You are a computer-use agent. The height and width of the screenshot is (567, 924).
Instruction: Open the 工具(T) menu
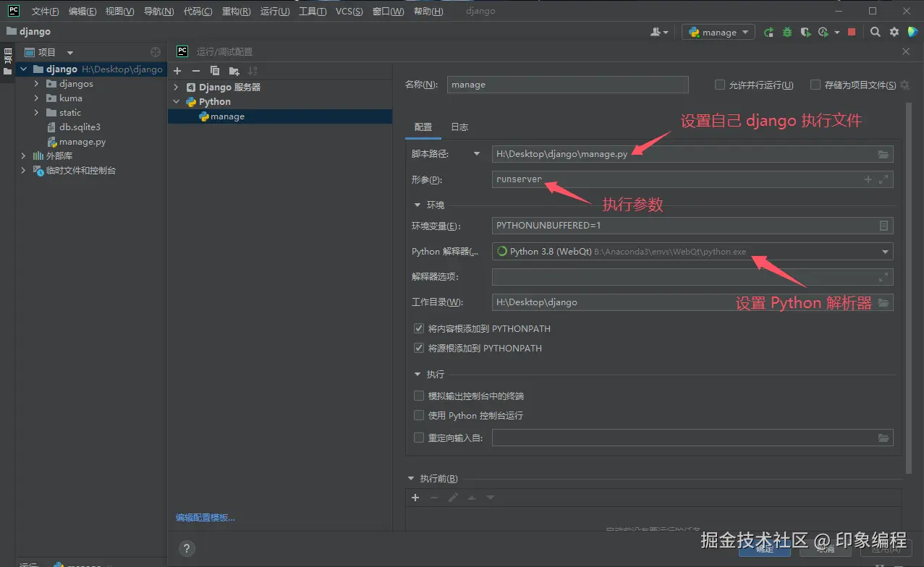pyautogui.click(x=313, y=12)
